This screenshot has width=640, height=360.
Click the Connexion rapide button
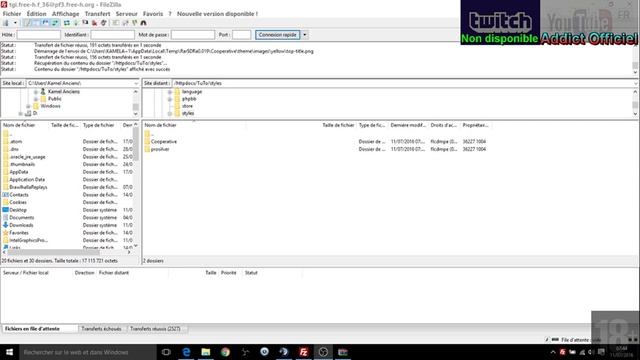coord(278,35)
